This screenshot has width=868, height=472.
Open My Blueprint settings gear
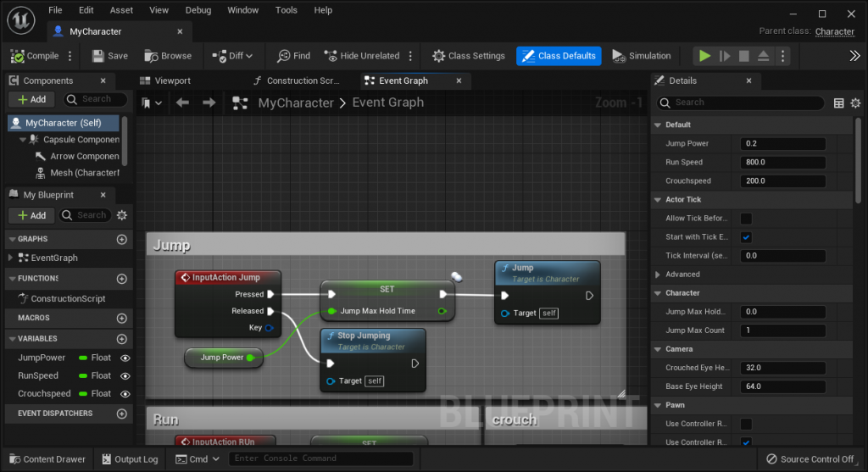click(x=122, y=215)
